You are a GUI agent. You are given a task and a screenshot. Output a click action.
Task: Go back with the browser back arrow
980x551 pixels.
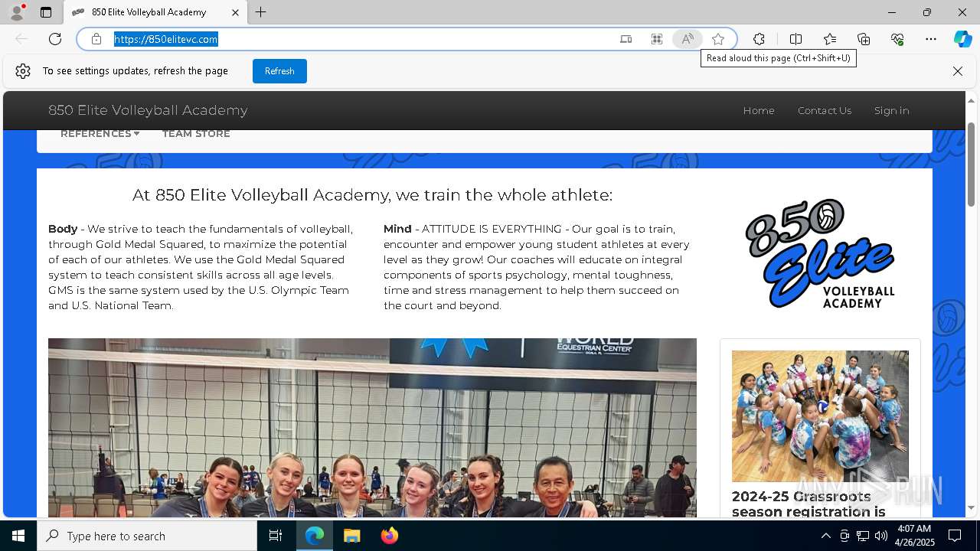pos(21,39)
